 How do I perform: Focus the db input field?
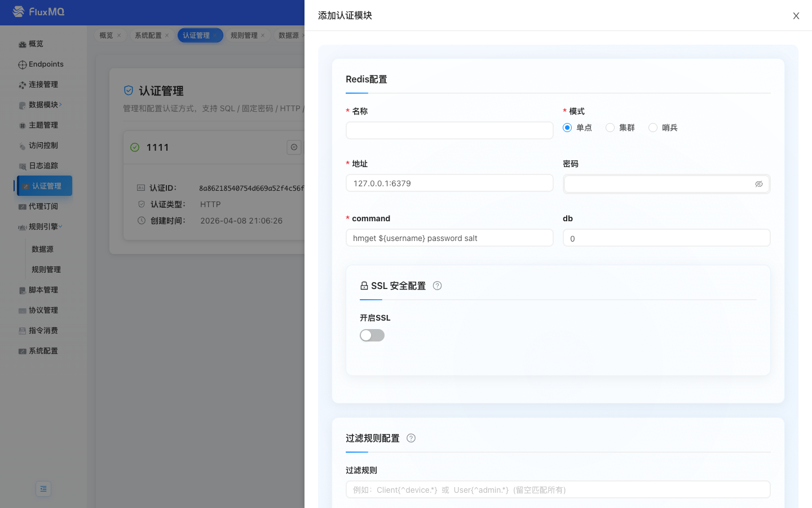667,238
